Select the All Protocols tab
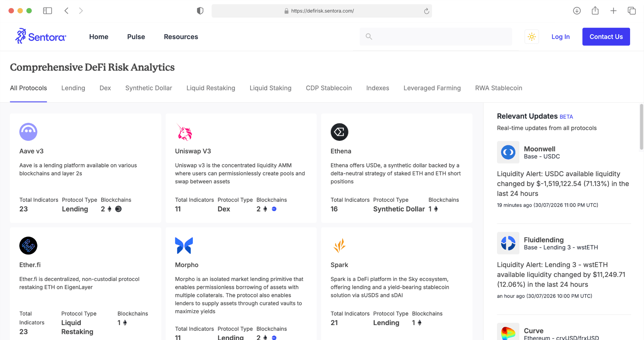644x340 pixels. click(x=29, y=88)
